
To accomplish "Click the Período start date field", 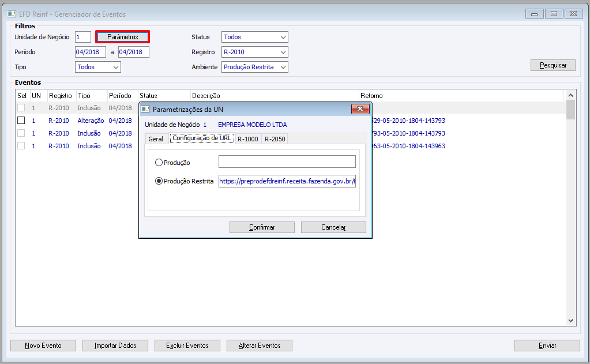I will [91, 52].
